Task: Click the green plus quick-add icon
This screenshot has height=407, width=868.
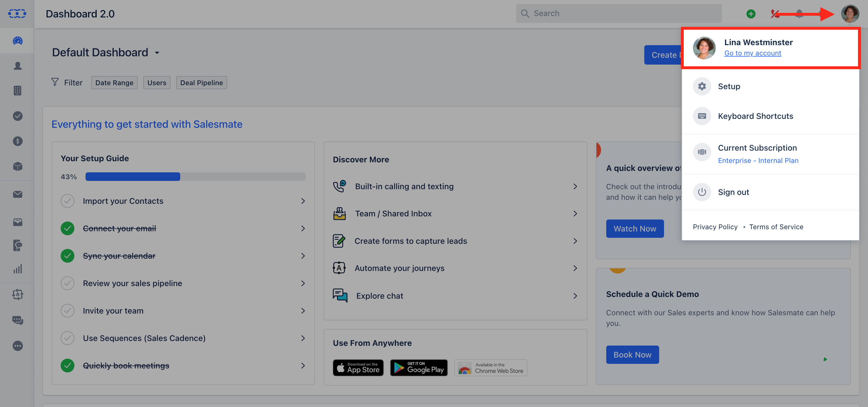Action: click(751, 14)
